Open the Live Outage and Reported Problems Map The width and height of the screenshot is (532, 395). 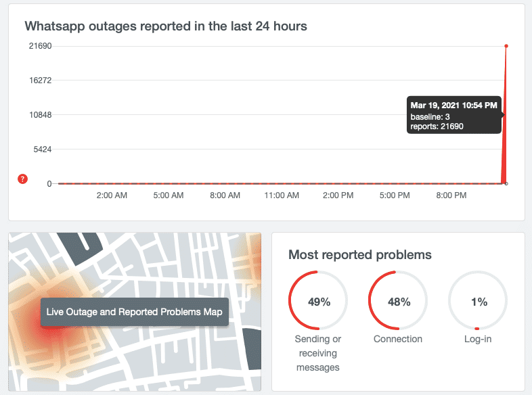click(135, 312)
